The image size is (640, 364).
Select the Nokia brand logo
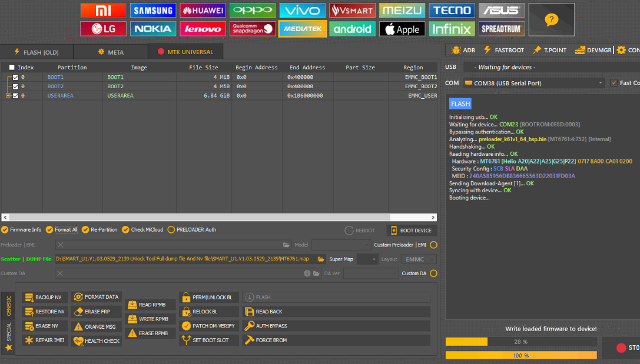pos(153,29)
